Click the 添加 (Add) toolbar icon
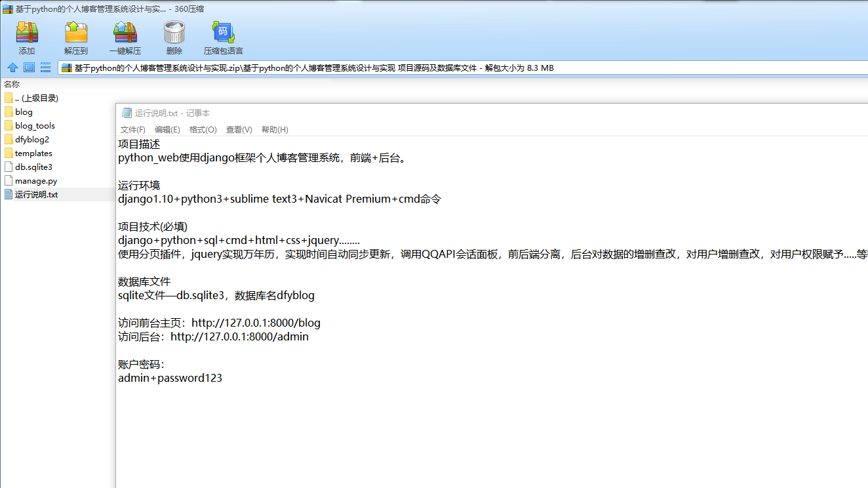 coord(27,32)
